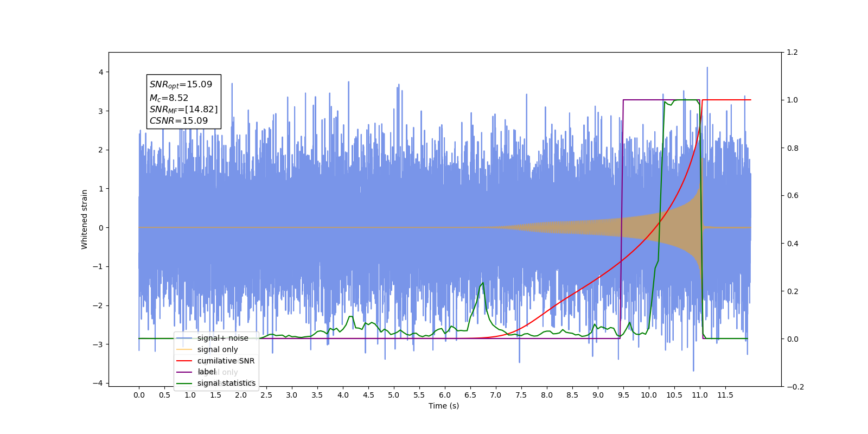The image size is (868, 434).
Task: Click the purple line swatch in legend
Action: coord(184,372)
